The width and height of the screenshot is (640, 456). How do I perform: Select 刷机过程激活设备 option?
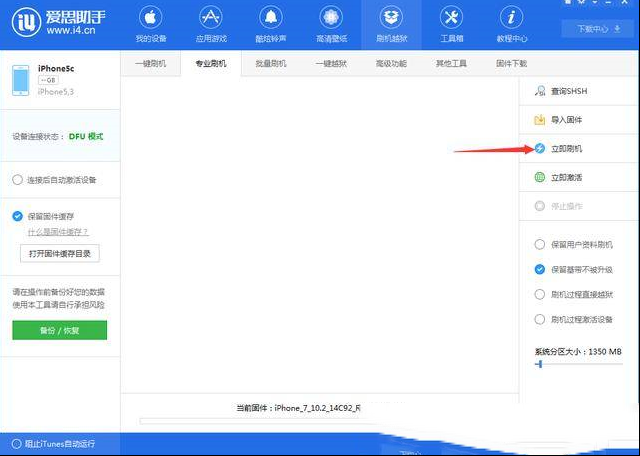coord(540,319)
